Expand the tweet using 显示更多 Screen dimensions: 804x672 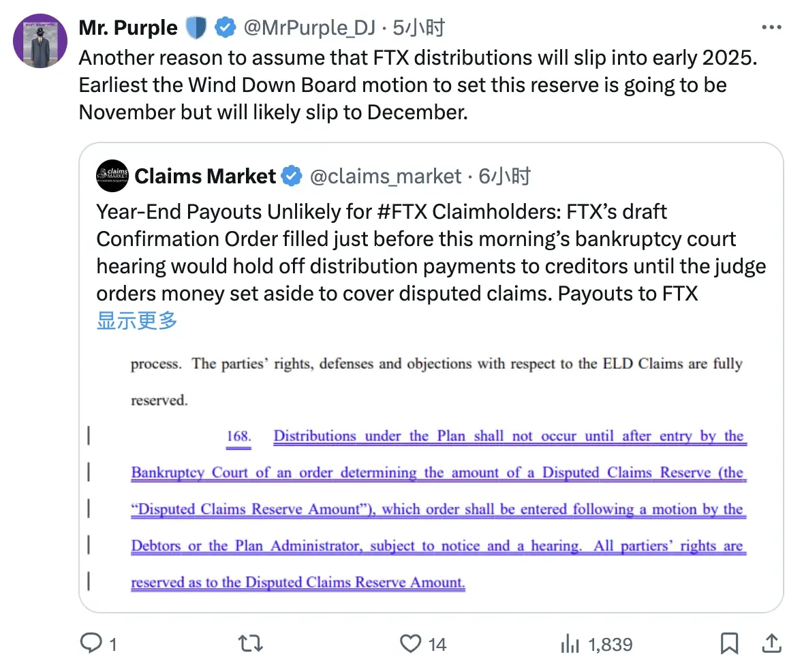[136, 320]
